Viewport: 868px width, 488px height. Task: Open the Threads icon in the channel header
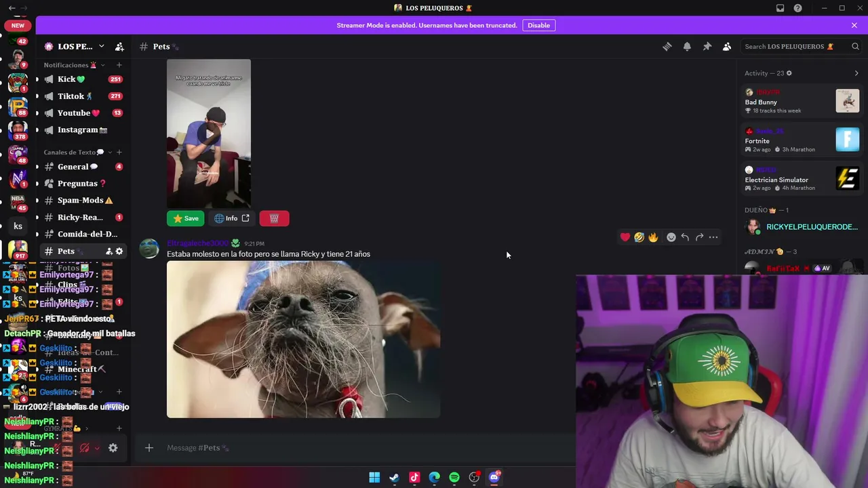[x=667, y=47]
